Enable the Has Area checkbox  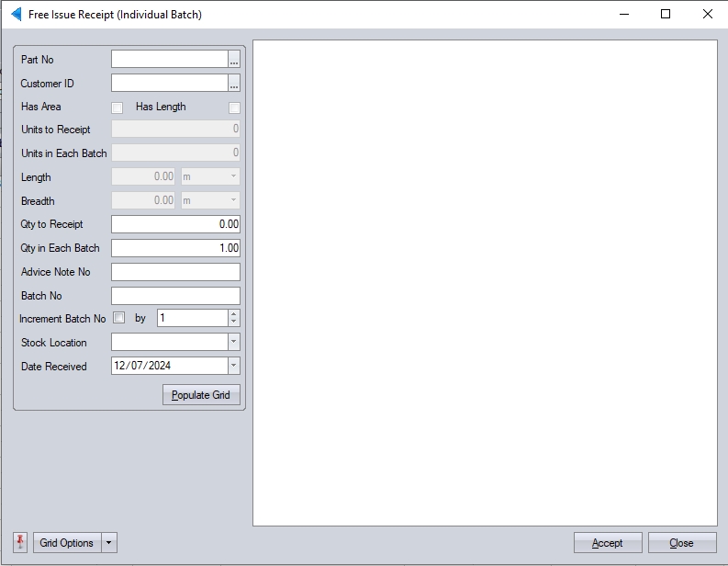click(117, 108)
